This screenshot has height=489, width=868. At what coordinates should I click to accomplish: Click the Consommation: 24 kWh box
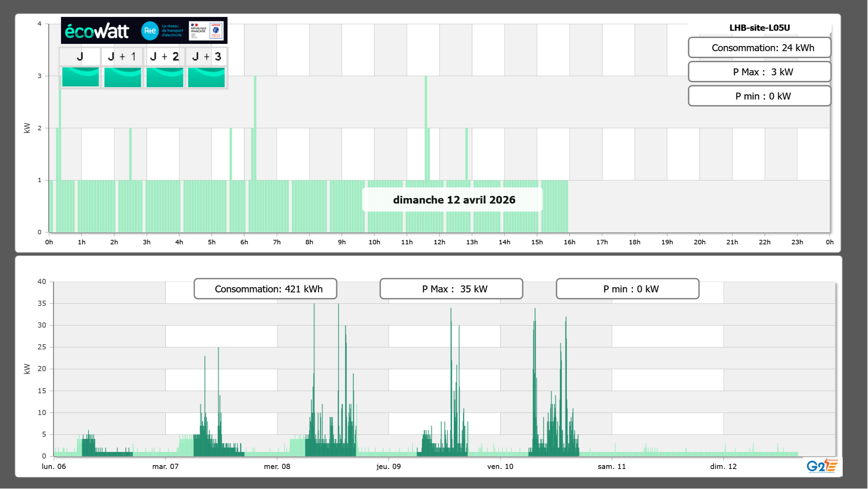click(x=759, y=48)
